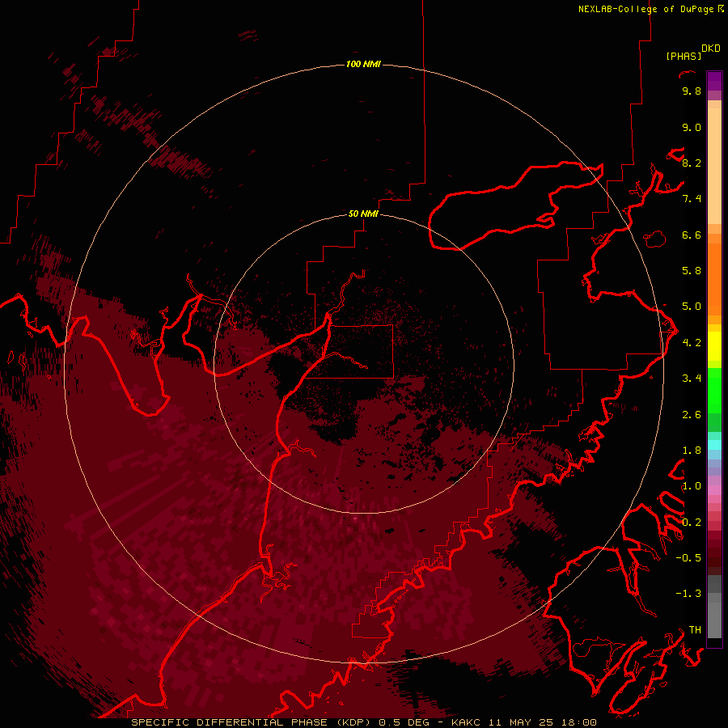Click the 5.8 value on the color scale
728x728 pixels.
tap(692, 271)
